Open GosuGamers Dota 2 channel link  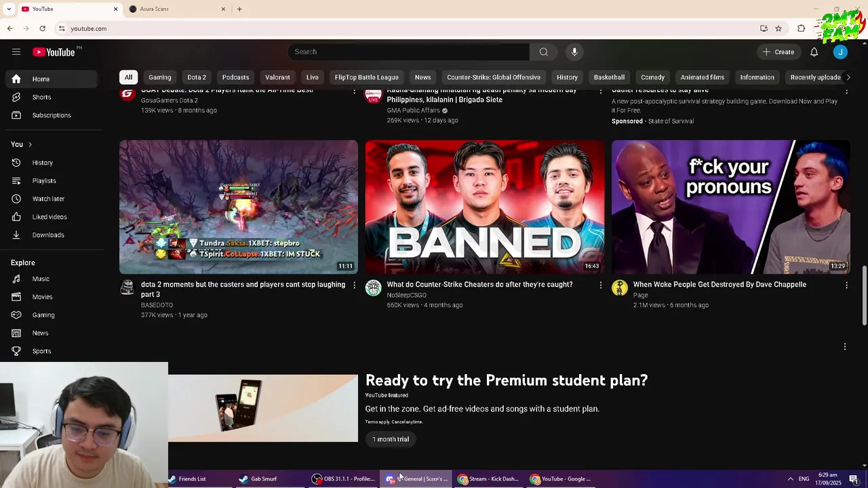(x=170, y=100)
